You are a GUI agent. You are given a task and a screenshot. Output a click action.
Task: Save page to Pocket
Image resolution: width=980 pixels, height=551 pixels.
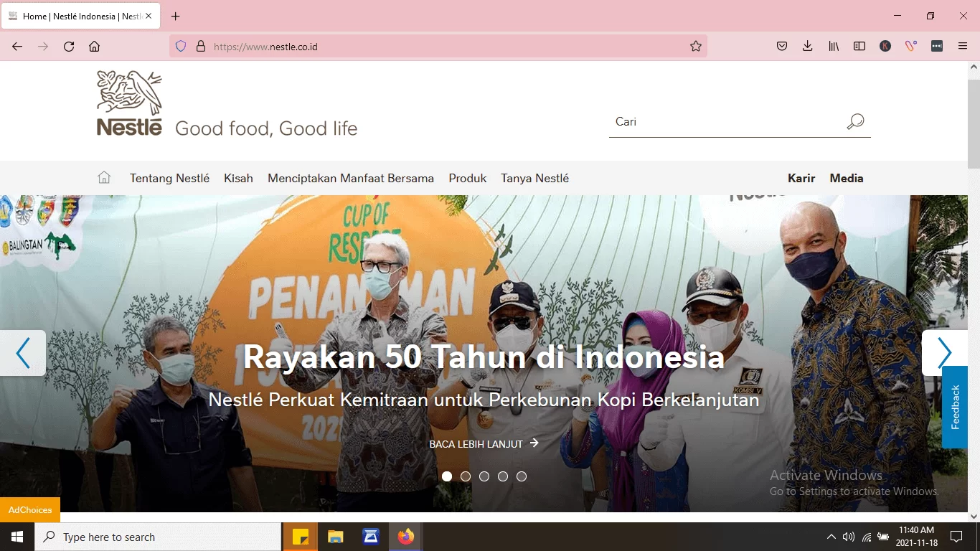point(782,46)
